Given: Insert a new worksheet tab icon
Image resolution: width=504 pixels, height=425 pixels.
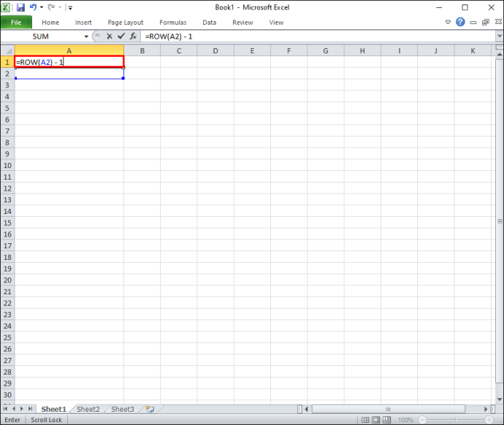Looking at the screenshot, I should 150,409.
